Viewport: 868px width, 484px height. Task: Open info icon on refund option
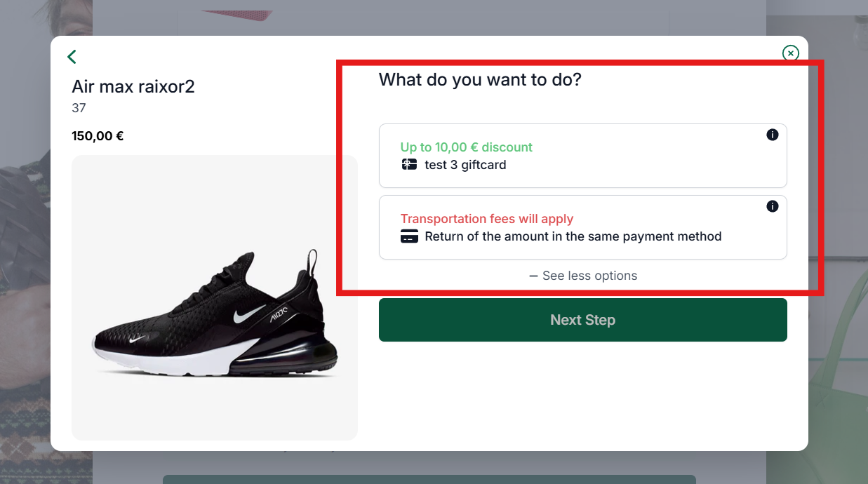(x=773, y=206)
